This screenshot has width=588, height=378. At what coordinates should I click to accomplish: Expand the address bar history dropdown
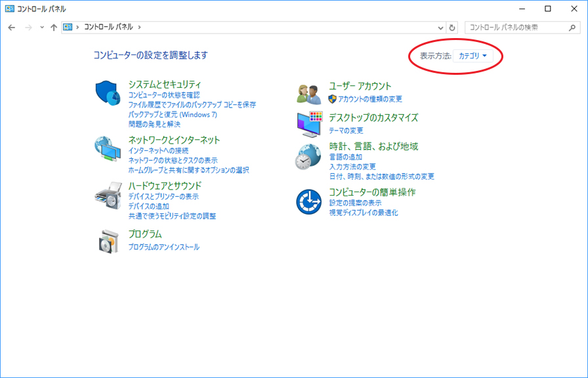[440, 28]
